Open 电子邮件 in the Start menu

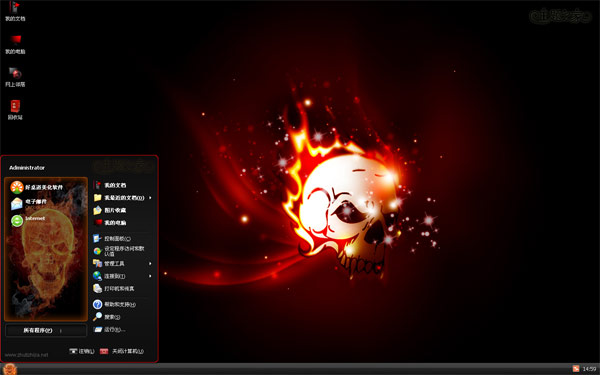click(29, 204)
